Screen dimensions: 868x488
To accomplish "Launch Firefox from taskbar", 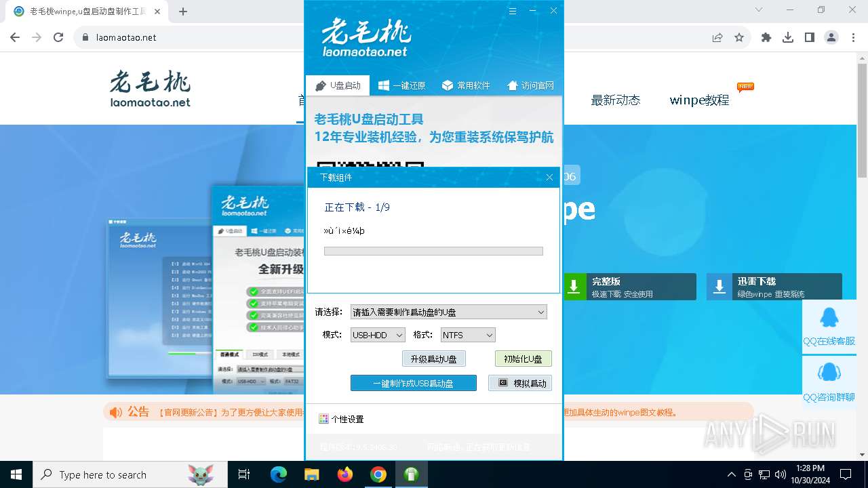I will [x=345, y=474].
